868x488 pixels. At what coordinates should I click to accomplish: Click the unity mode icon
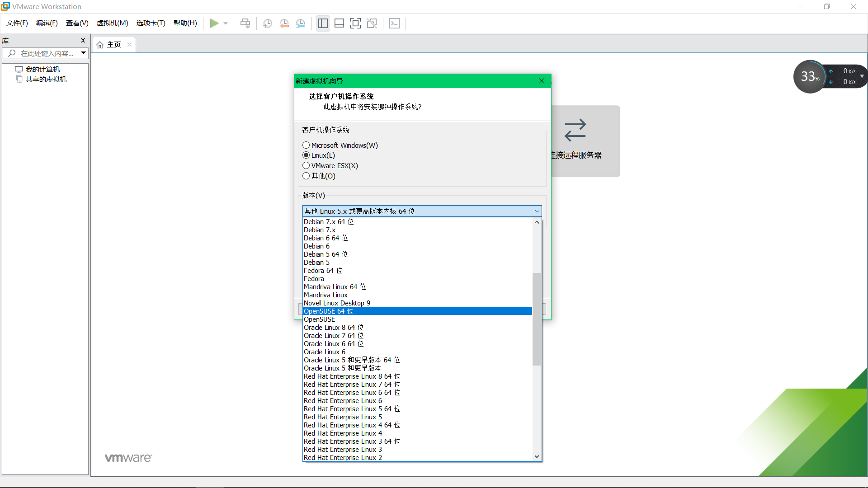(x=372, y=23)
